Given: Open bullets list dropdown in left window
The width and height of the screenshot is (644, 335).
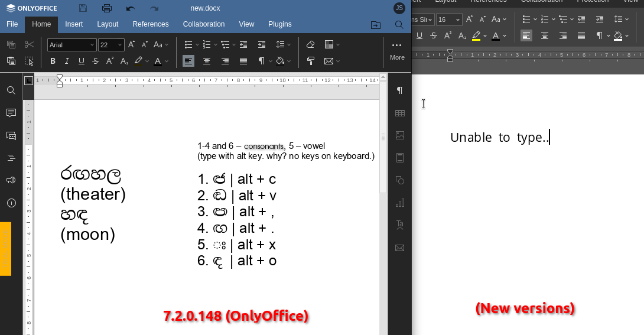Looking at the screenshot, I should [197, 45].
